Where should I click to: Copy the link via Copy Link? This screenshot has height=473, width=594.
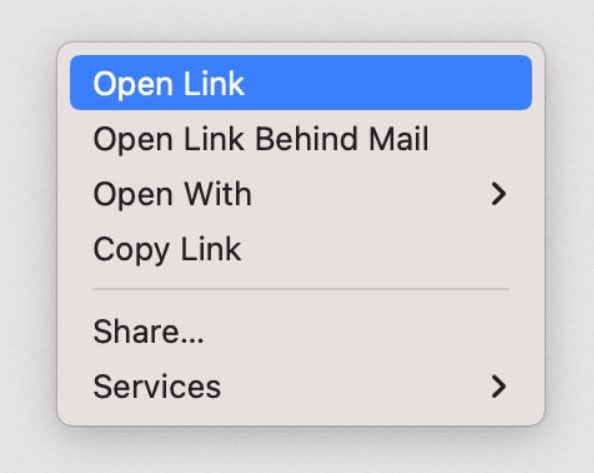301,249
